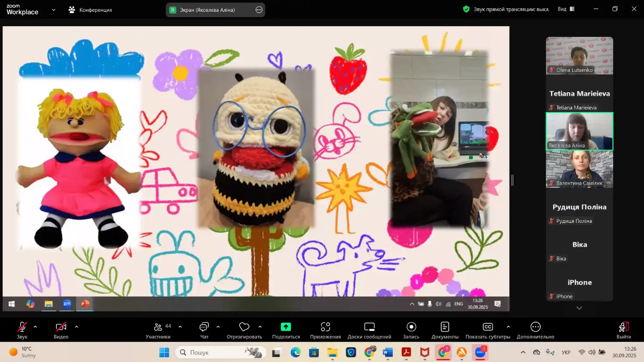Screen dimensions: 644x362
Task: Unmute microphone with Звук button
Action: [x=22, y=327]
